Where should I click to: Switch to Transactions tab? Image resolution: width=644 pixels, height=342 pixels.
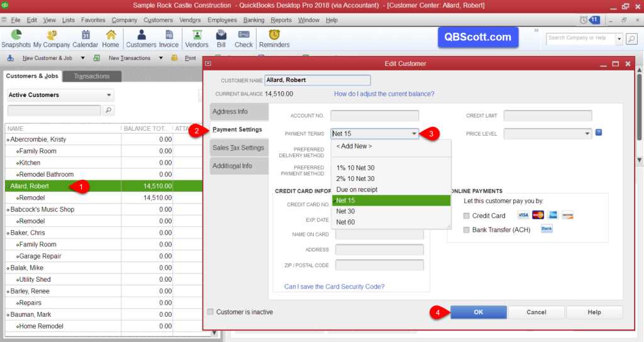click(92, 76)
